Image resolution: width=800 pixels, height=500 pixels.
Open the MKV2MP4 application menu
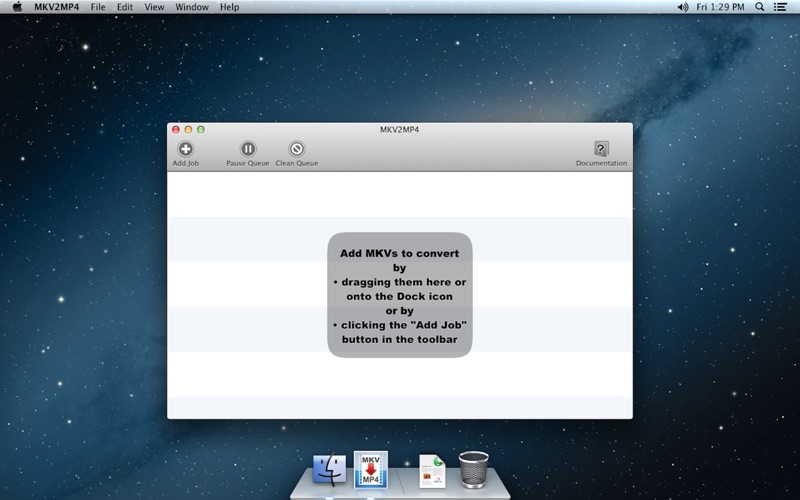(x=56, y=7)
